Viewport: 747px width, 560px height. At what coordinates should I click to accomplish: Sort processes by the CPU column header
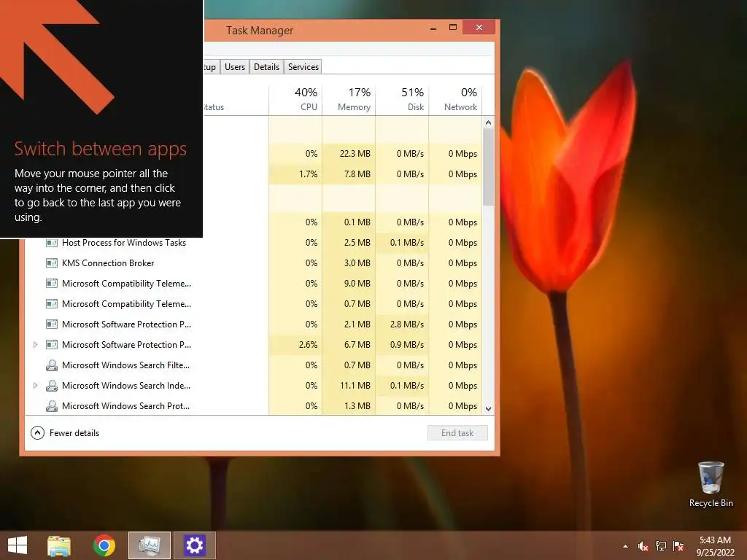pos(295,99)
